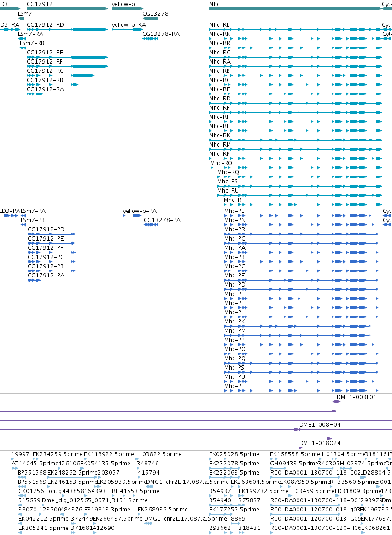392x535 pixels.
Task: Open transcript Mhc-RT
Action: pos(234,200)
